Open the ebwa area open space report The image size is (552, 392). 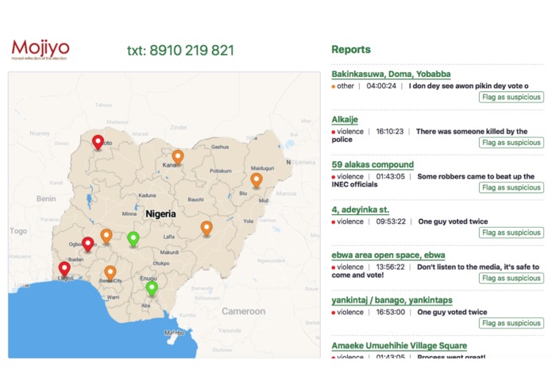pyautogui.click(x=388, y=256)
